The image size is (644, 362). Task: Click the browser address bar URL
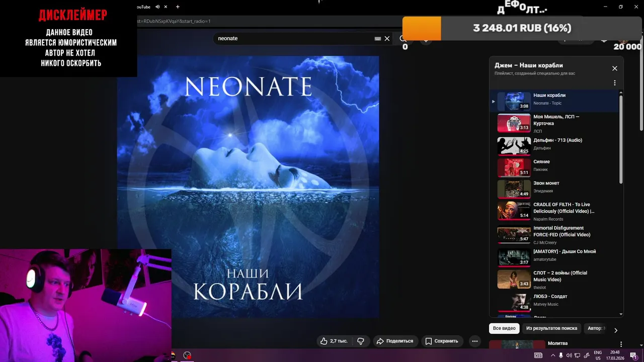174,22
